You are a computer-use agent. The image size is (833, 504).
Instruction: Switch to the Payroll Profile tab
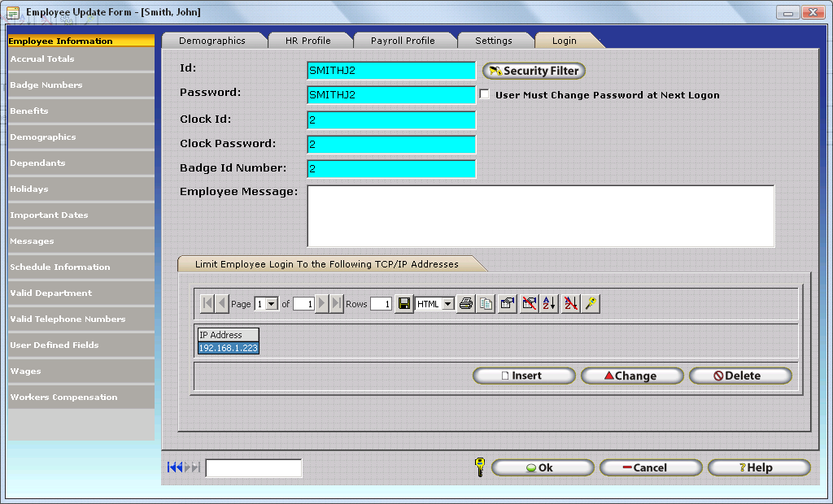403,41
